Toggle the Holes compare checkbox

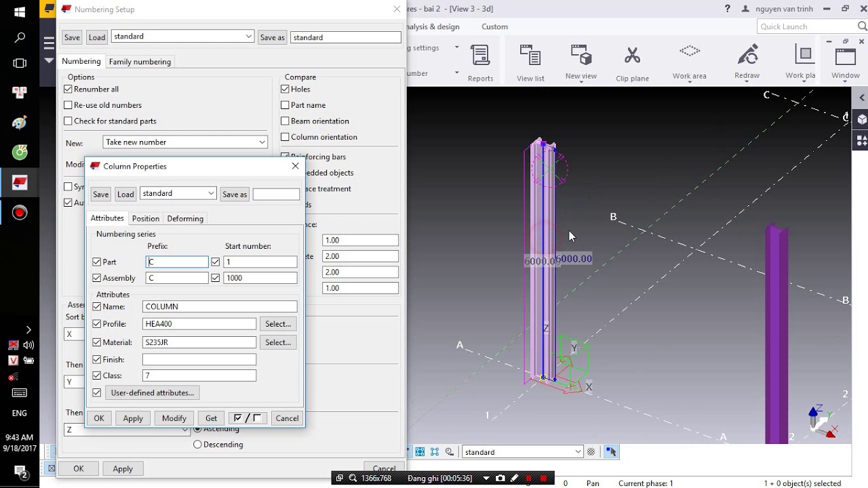click(285, 89)
